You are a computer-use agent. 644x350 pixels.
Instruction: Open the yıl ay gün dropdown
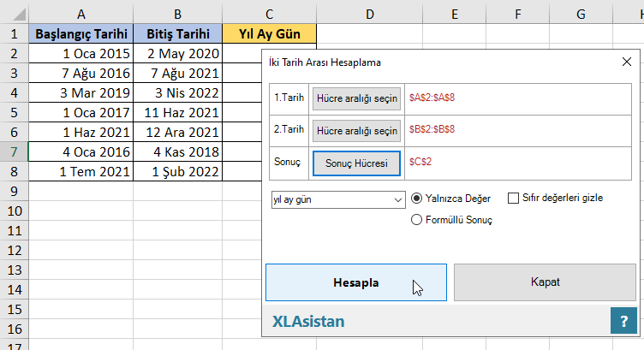338,200
